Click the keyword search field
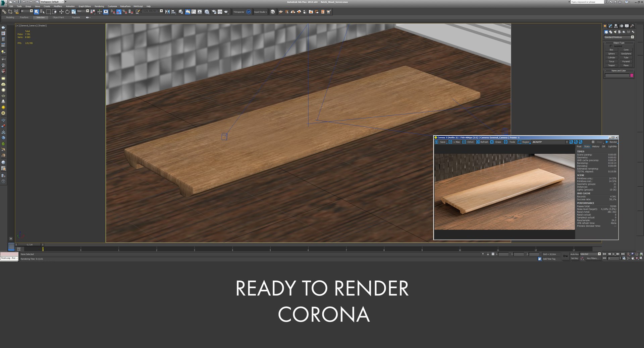The height and width of the screenshot is (348, 644). pos(587,2)
